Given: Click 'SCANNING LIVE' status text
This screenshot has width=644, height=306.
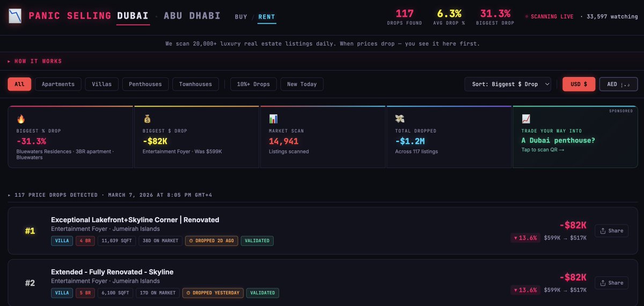Looking at the screenshot, I should 552,17.
